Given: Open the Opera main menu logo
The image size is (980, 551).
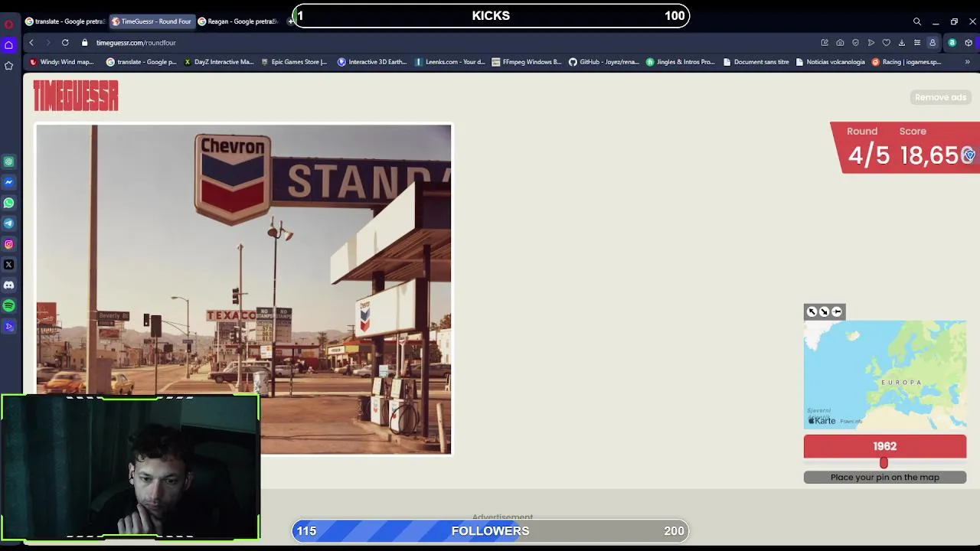Looking at the screenshot, I should 9,24.
